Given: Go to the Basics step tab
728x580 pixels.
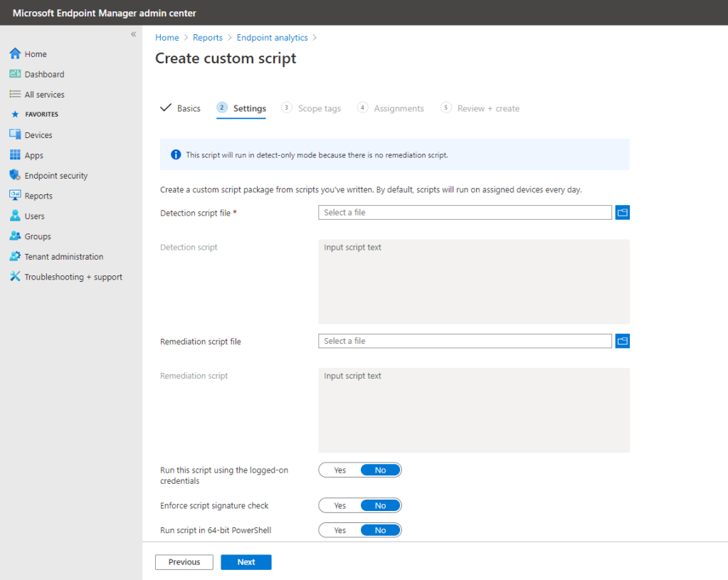Looking at the screenshot, I should (x=189, y=108).
